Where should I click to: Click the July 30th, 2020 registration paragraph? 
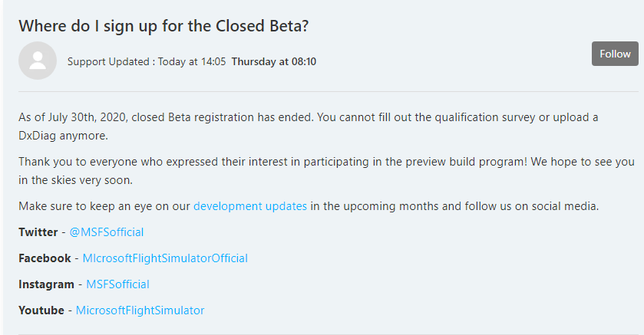point(307,117)
